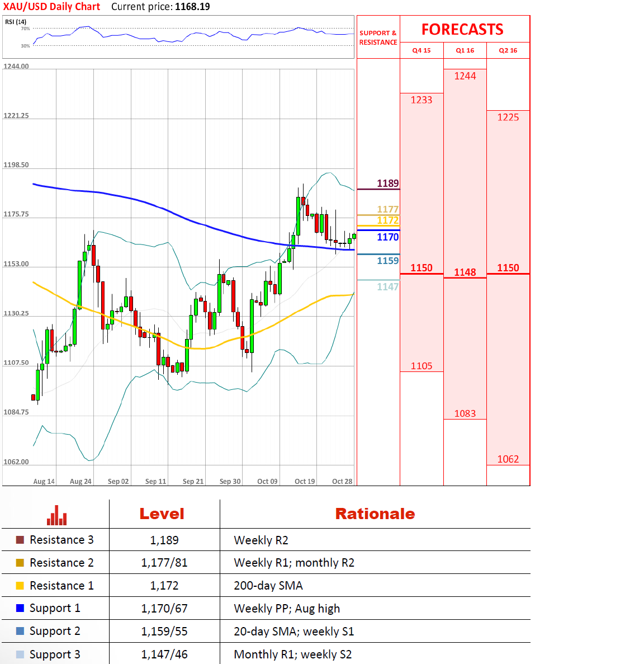Screen dimensions: 644x664
Task: Click the Resistance 1 yellow swatch
Action: point(20,586)
